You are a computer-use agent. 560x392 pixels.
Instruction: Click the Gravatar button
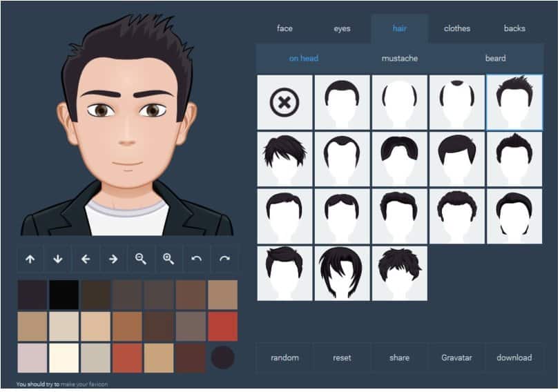[x=457, y=357]
